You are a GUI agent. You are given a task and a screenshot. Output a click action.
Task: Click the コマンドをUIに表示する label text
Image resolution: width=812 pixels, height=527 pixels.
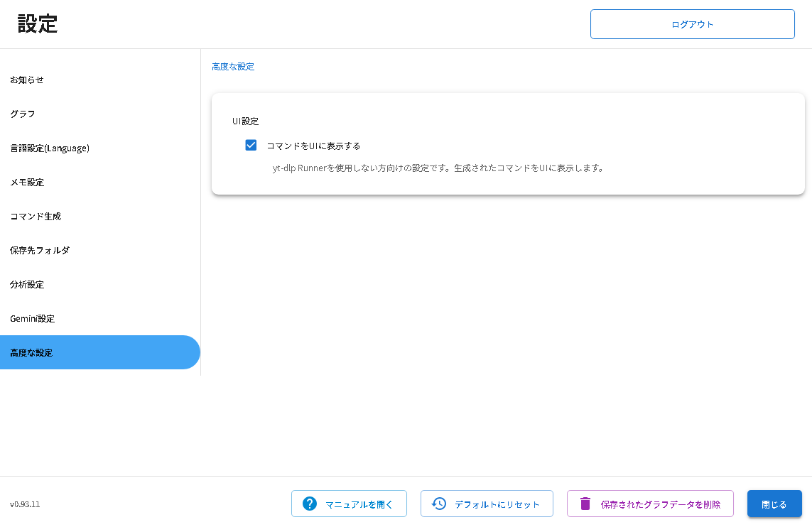(x=313, y=146)
